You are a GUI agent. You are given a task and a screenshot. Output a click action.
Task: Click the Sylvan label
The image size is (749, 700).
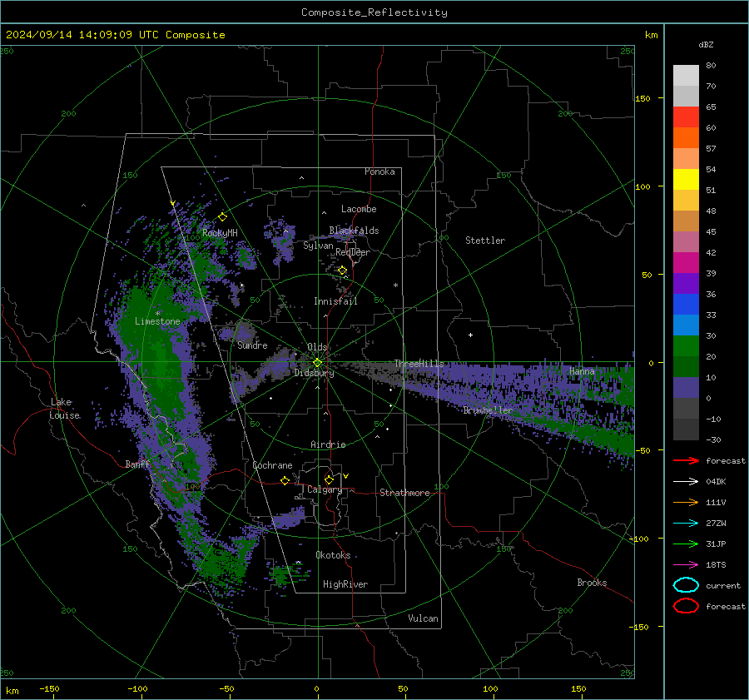pyautogui.click(x=318, y=246)
